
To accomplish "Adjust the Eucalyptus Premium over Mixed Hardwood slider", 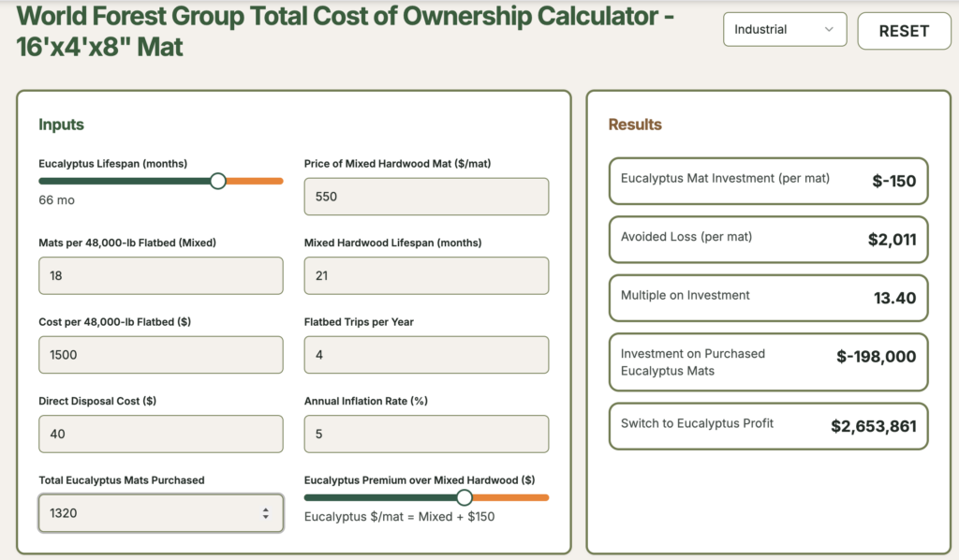I will pyautogui.click(x=465, y=497).
